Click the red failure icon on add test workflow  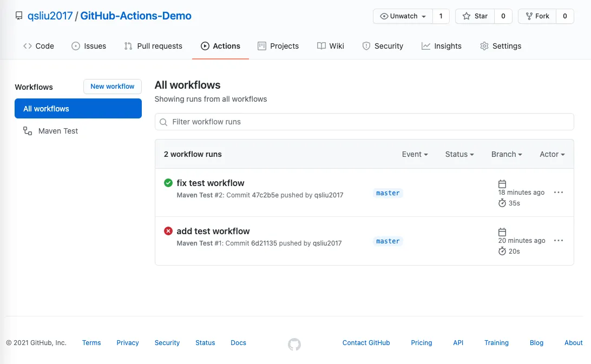168,231
